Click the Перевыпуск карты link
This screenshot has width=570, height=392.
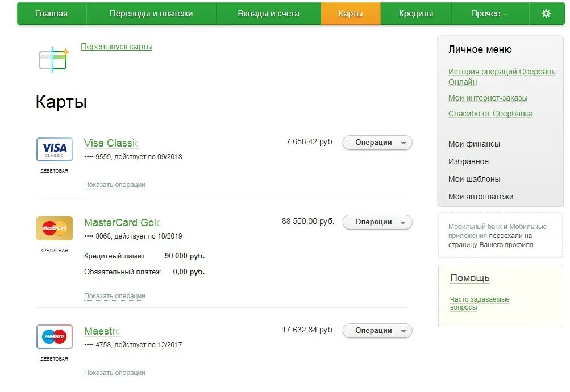point(117,47)
